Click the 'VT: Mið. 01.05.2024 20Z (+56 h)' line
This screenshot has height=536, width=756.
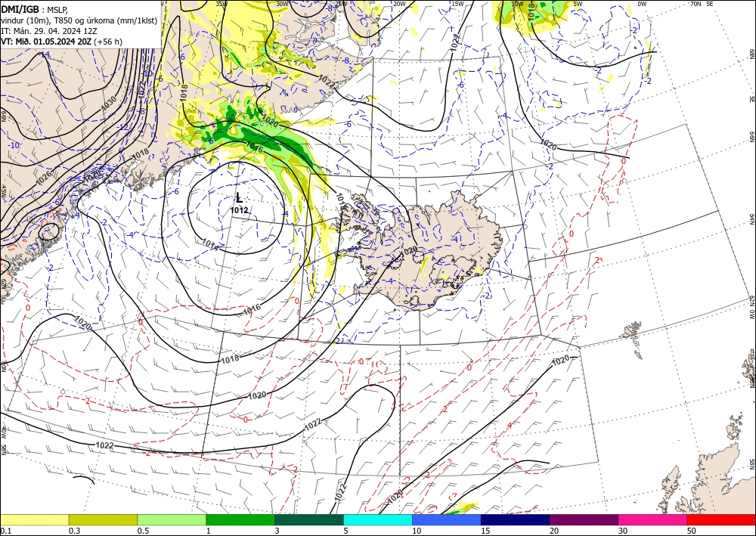(x=61, y=42)
